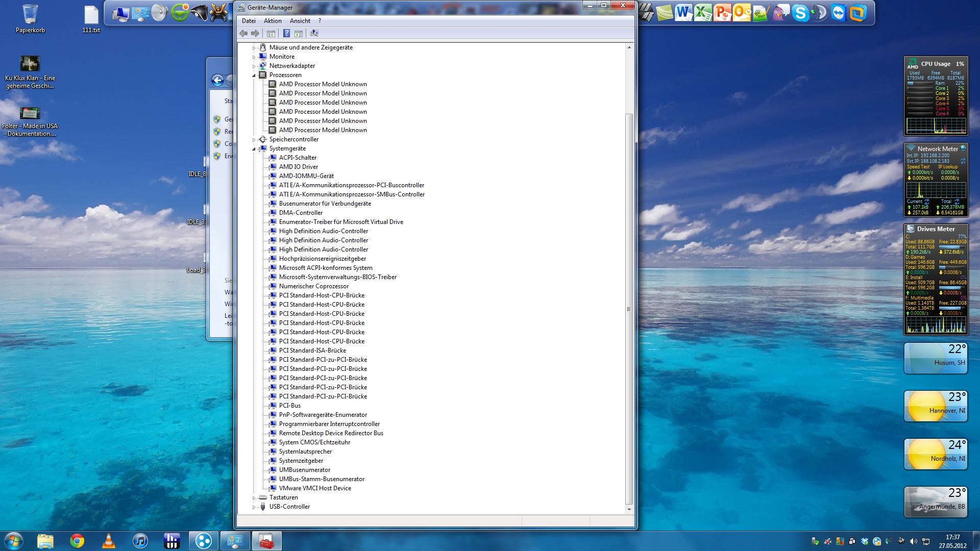Open VLC media player from taskbar
Viewport: 980px width, 551px height.
[x=109, y=541]
